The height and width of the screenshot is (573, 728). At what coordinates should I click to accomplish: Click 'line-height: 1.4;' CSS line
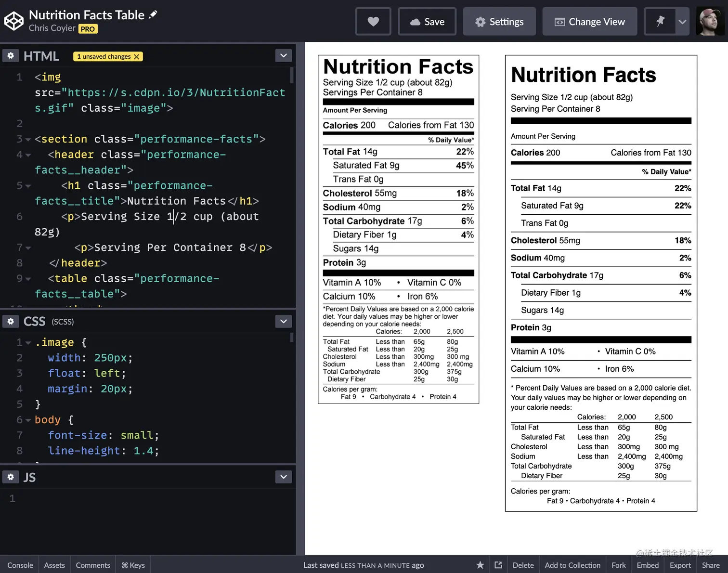click(104, 451)
